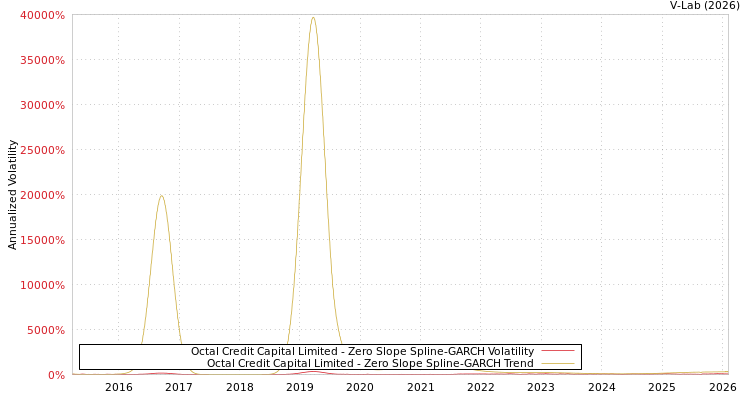
Task: Select the 15000% y-axis label
Action: (x=43, y=240)
